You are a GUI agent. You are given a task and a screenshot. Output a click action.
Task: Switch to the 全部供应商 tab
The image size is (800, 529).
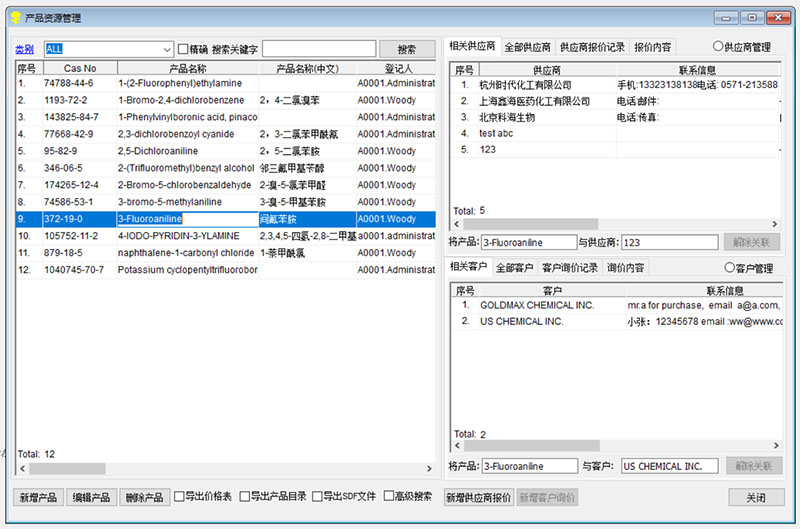pos(527,47)
